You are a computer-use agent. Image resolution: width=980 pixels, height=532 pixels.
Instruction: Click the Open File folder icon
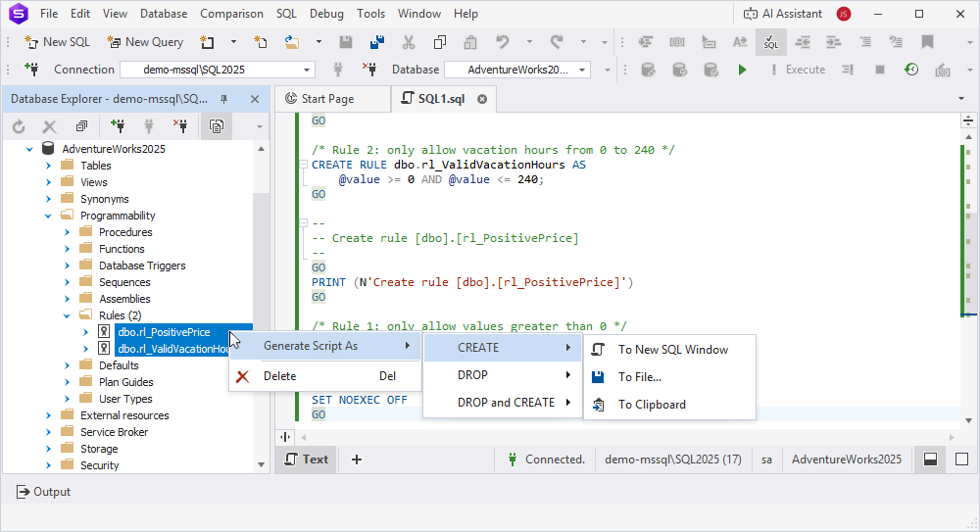[x=292, y=42]
